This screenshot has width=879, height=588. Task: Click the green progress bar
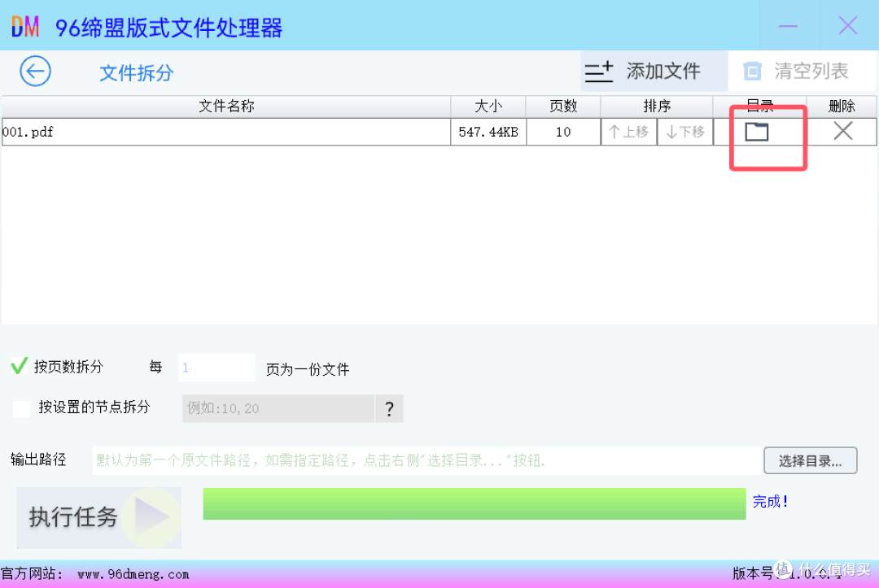click(x=474, y=503)
